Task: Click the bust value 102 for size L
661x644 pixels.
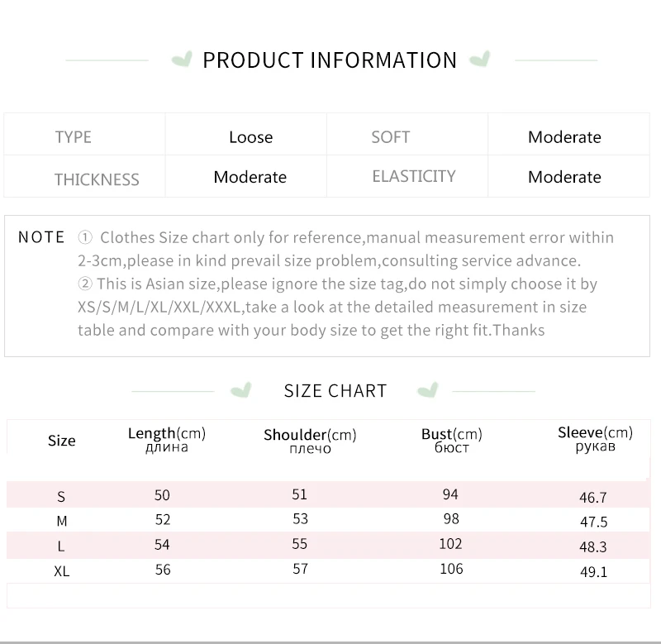Action: [x=450, y=544]
